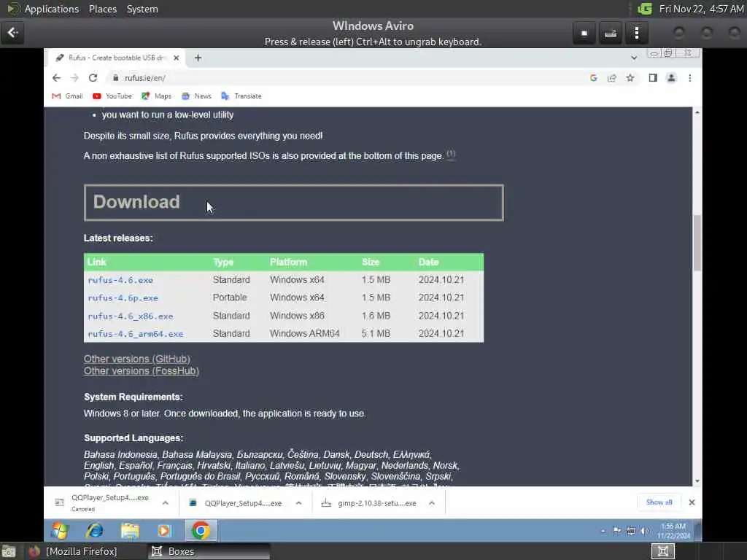Open the Boxes three-dot menu
Screen dimensions: 747x560
[636, 33]
